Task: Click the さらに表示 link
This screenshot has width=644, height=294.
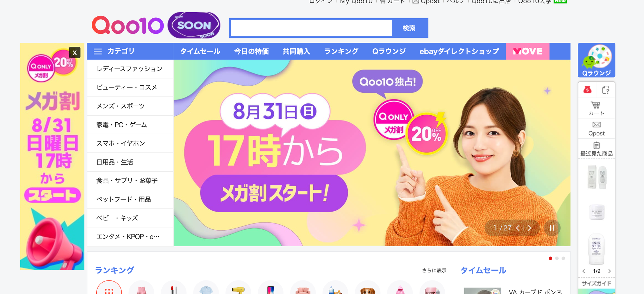Action: 434,270
